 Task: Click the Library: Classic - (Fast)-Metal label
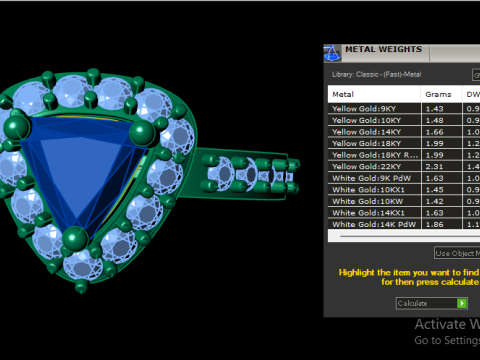(376, 74)
